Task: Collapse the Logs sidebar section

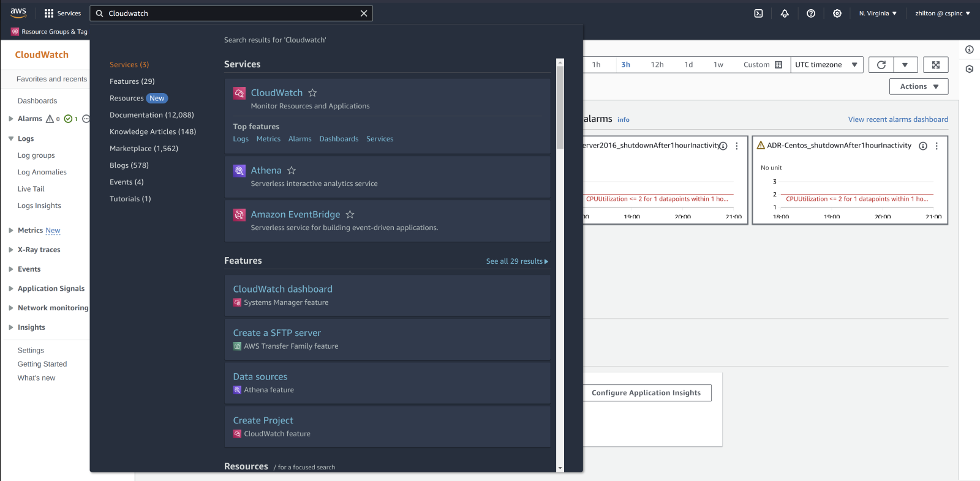Action: (x=11, y=139)
